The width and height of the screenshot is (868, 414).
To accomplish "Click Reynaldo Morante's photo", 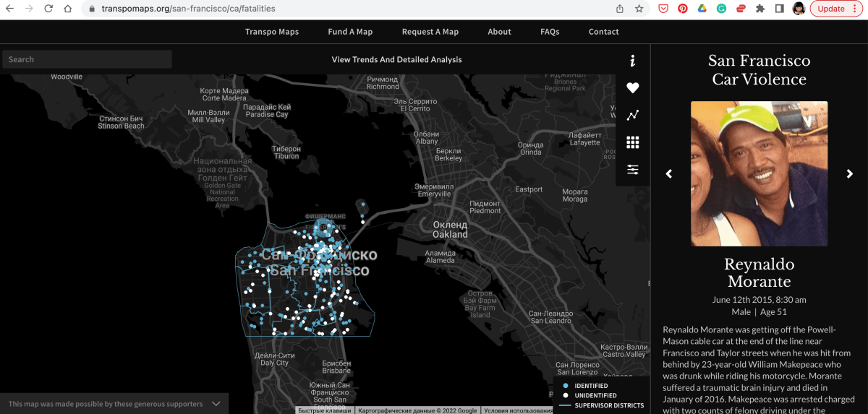I will (x=759, y=173).
